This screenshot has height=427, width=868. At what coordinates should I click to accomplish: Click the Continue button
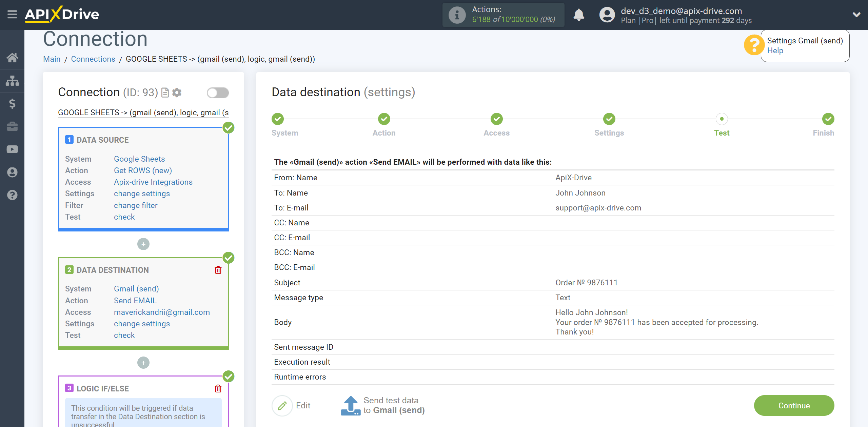pyautogui.click(x=794, y=406)
